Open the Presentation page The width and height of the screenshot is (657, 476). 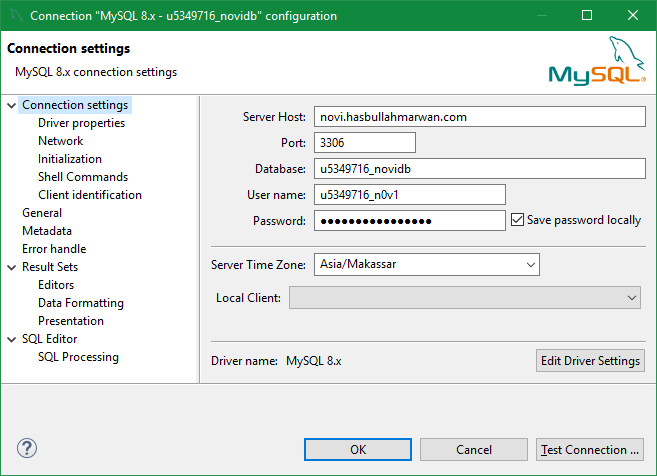(x=71, y=321)
